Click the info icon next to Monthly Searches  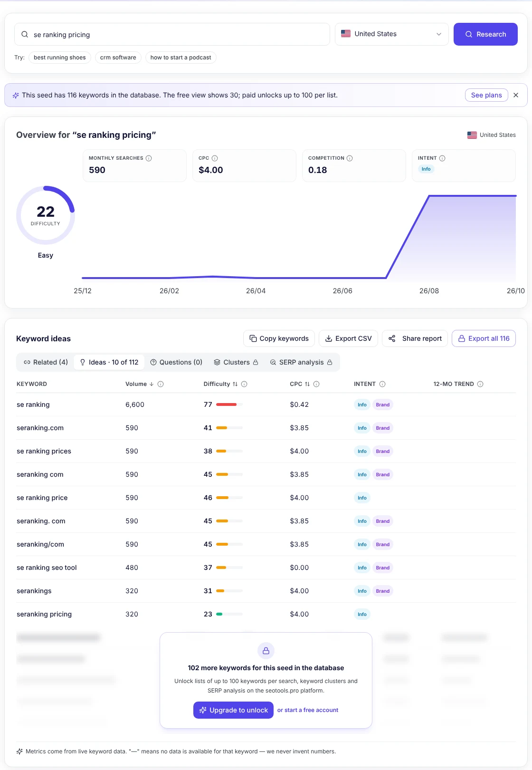(x=149, y=158)
